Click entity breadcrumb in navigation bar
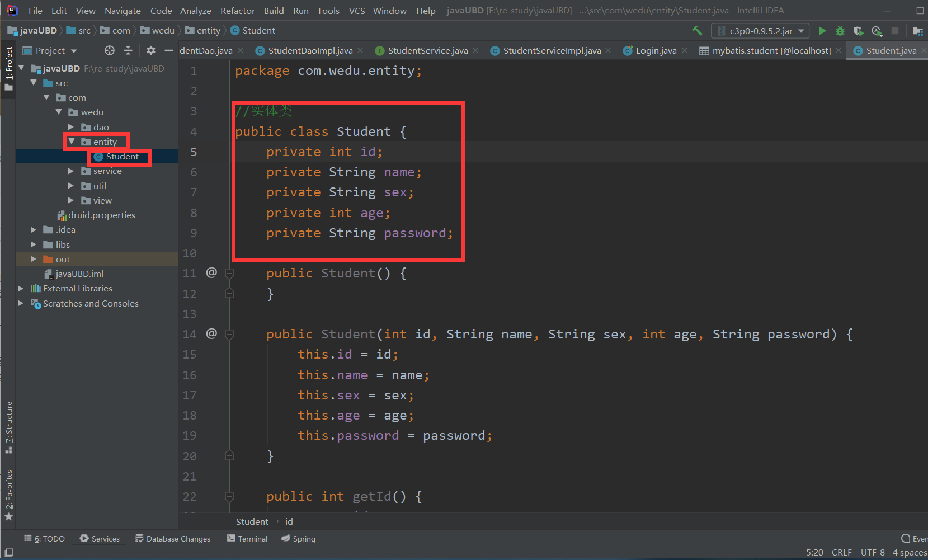Viewport: 928px width, 560px height. click(x=203, y=30)
